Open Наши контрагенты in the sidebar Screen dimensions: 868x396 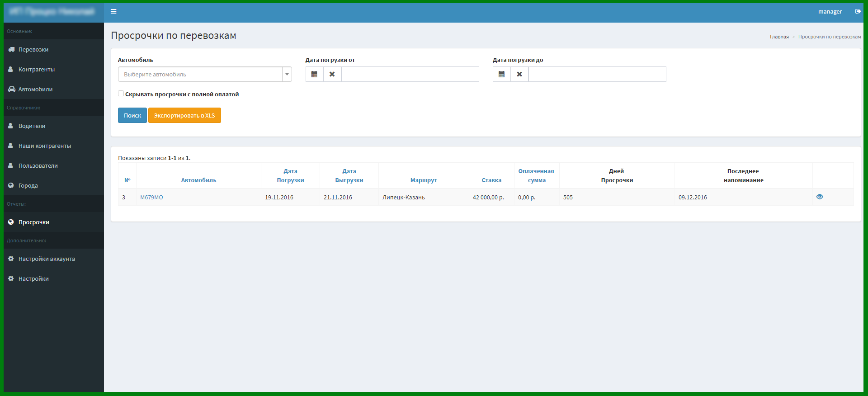click(x=54, y=146)
